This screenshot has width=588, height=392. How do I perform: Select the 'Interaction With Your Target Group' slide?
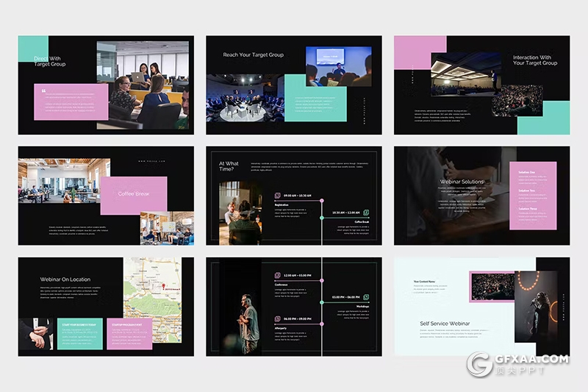pyautogui.click(x=481, y=85)
